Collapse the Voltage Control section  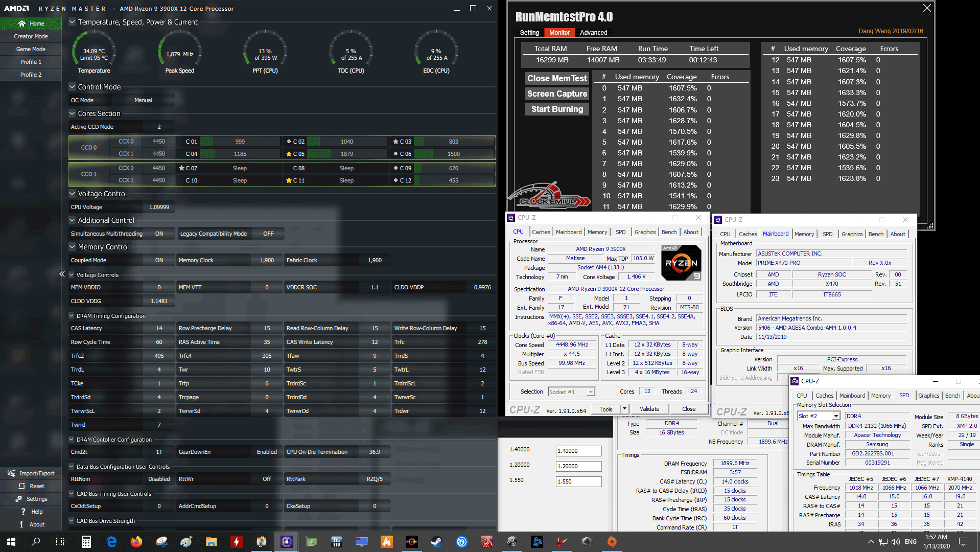(72, 194)
